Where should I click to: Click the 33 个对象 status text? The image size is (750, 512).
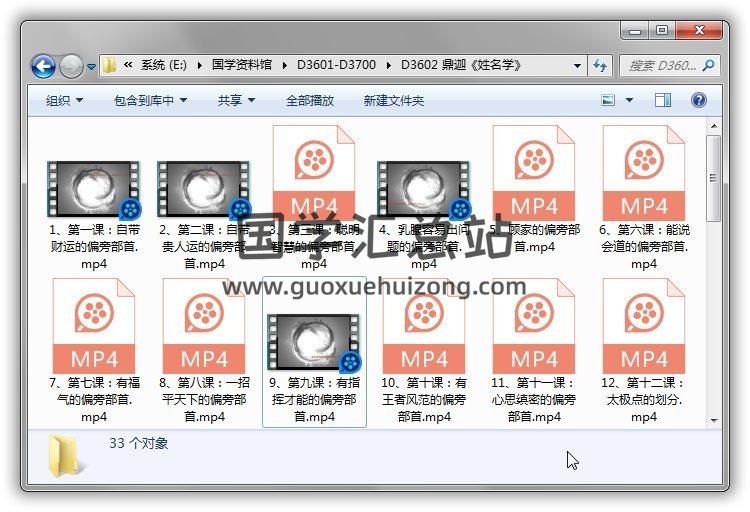click(138, 443)
